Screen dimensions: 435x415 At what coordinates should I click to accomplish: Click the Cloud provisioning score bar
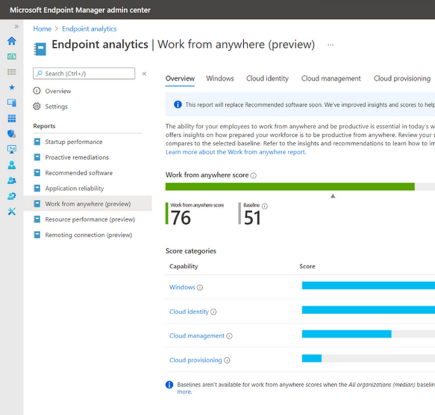click(x=312, y=358)
